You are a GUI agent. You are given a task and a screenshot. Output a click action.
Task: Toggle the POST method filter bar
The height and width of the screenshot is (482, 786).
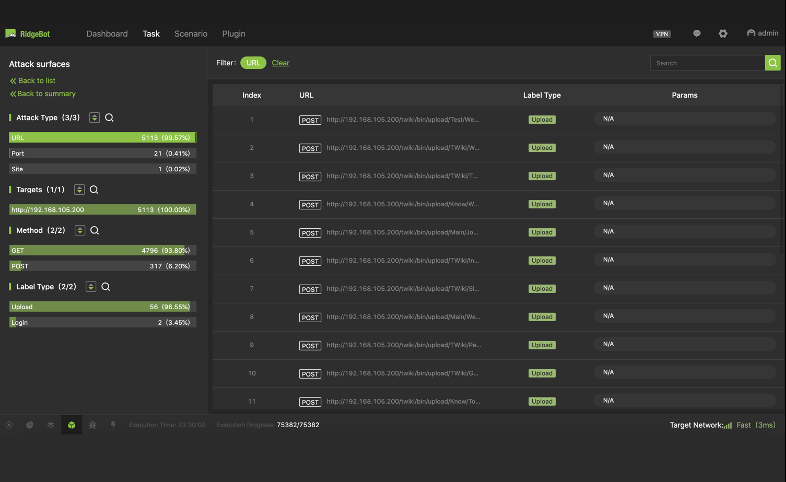pos(102,266)
